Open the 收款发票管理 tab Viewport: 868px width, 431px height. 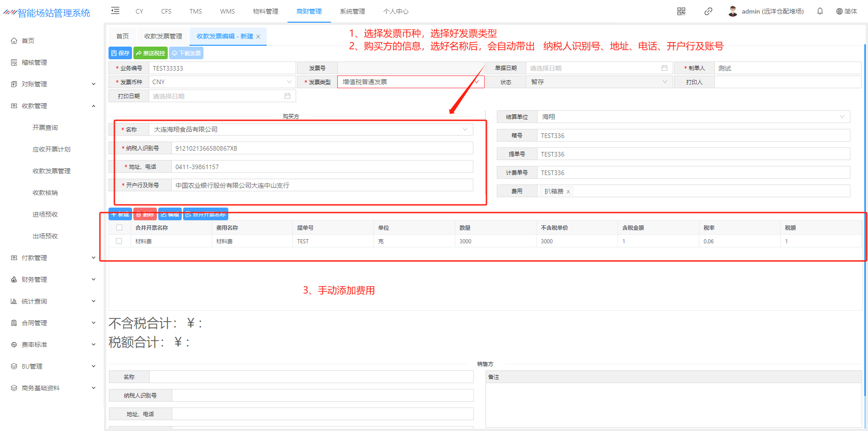point(163,36)
